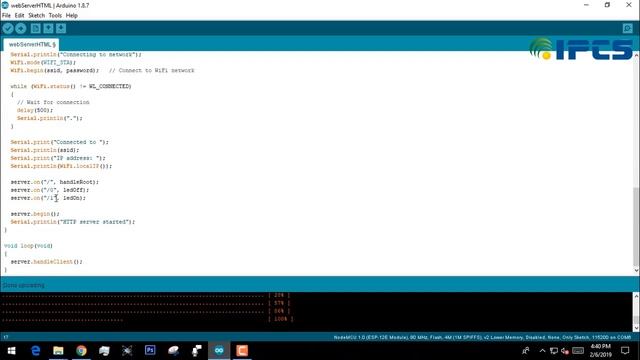The height and width of the screenshot is (360, 640).
Task: Click the delay(500) code line
Action: [x=35, y=110]
